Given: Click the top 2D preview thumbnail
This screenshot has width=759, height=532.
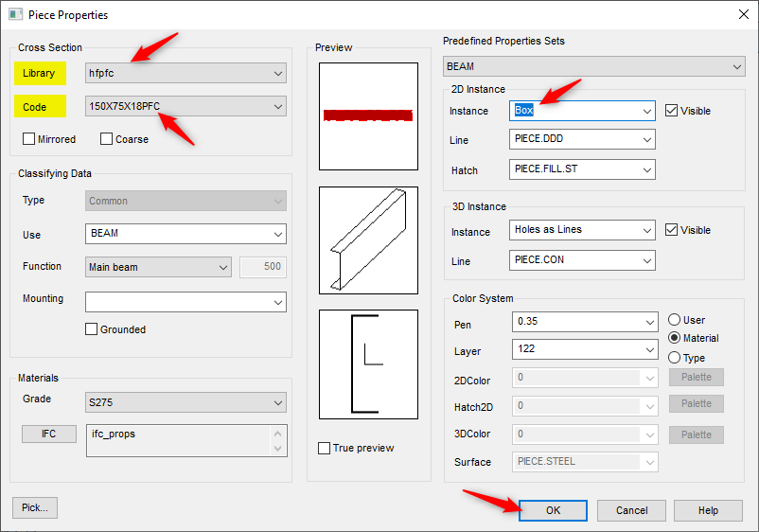Looking at the screenshot, I should point(368,116).
